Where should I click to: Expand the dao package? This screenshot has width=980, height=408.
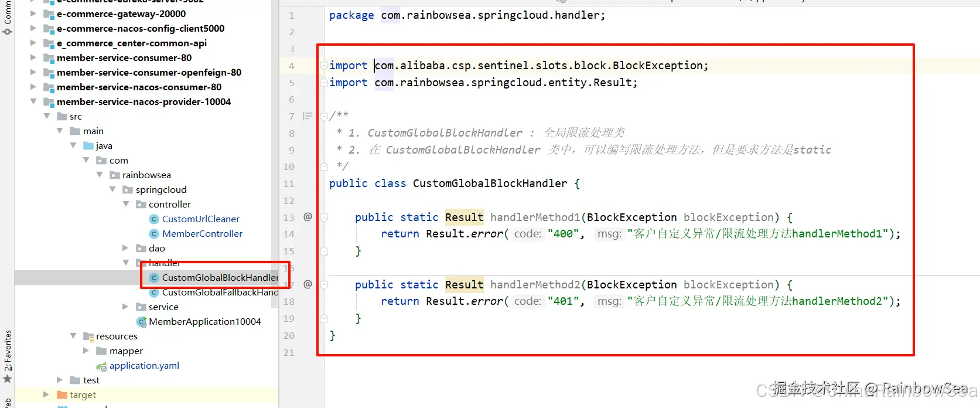click(x=125, y=248)
